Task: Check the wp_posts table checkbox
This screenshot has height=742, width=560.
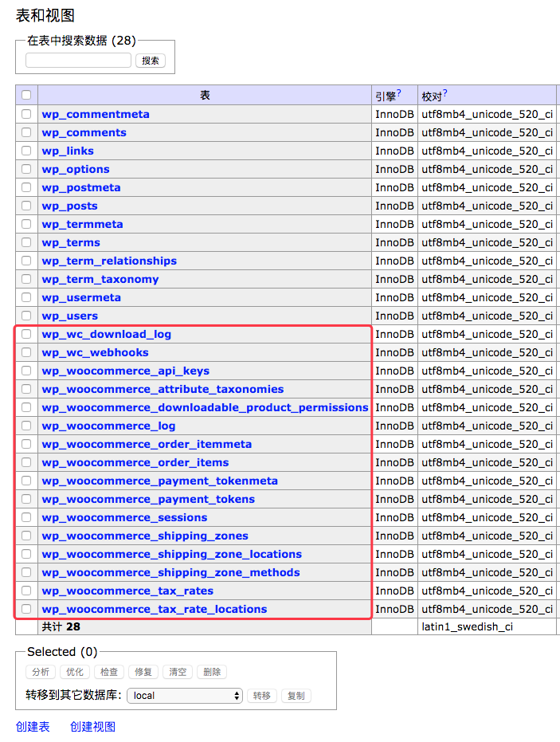Action: click(x=26, y=206)
